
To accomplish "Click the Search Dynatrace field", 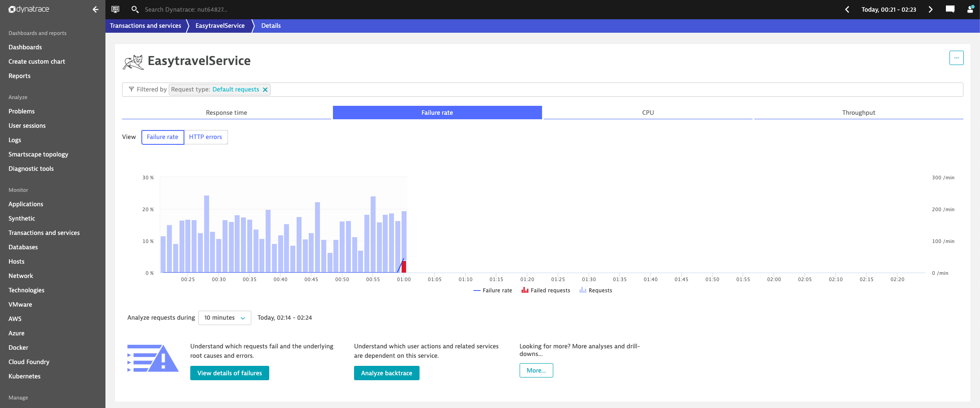I will 186,9.
